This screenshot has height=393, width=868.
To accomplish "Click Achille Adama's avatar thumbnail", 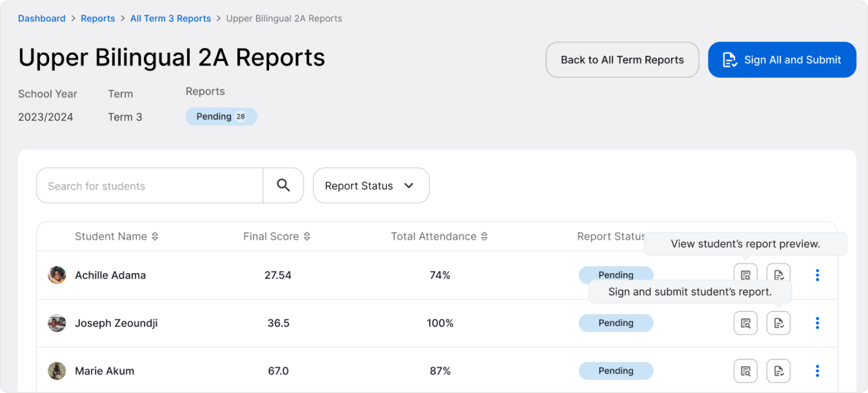I will (57, 275).
